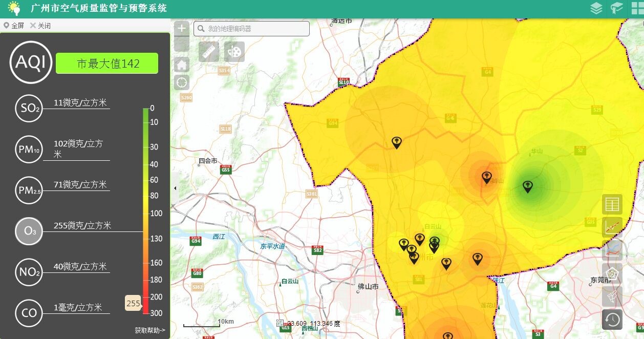Show the single-line trend chart icon

[x=612, y=227]
